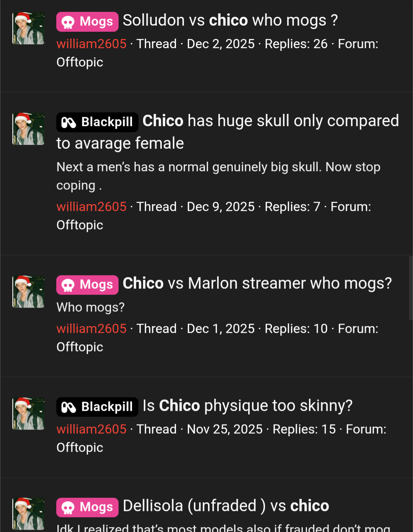Viewport: 413px width, 532px height.
Task: Click Mogs tag on Dellisola thread
Action: pos(87,507)
